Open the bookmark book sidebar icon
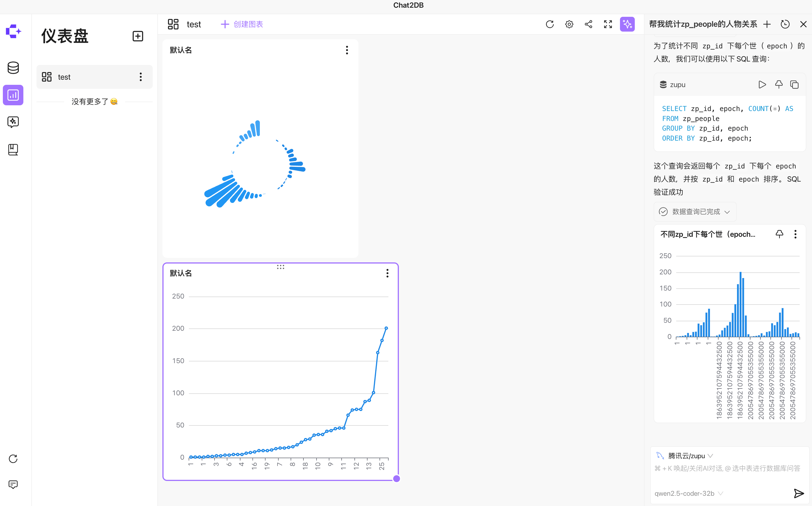This screenshot has width=812, height=506. (x=13, y=149)
